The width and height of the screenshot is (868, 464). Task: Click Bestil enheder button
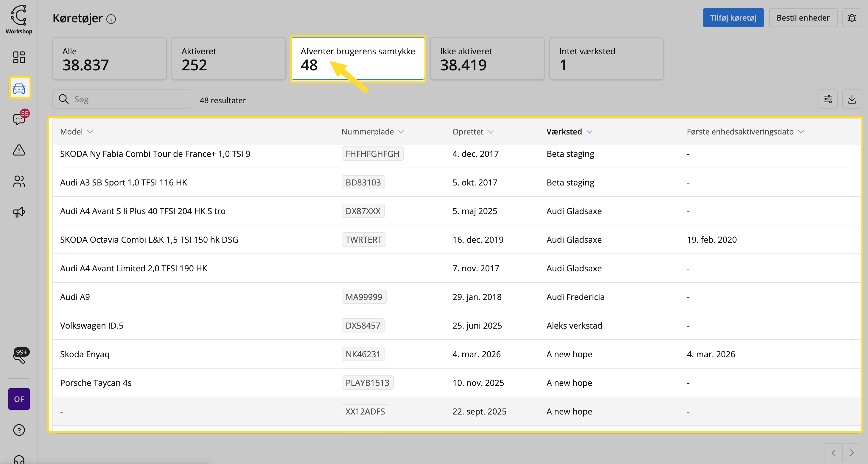pos(803,18)
